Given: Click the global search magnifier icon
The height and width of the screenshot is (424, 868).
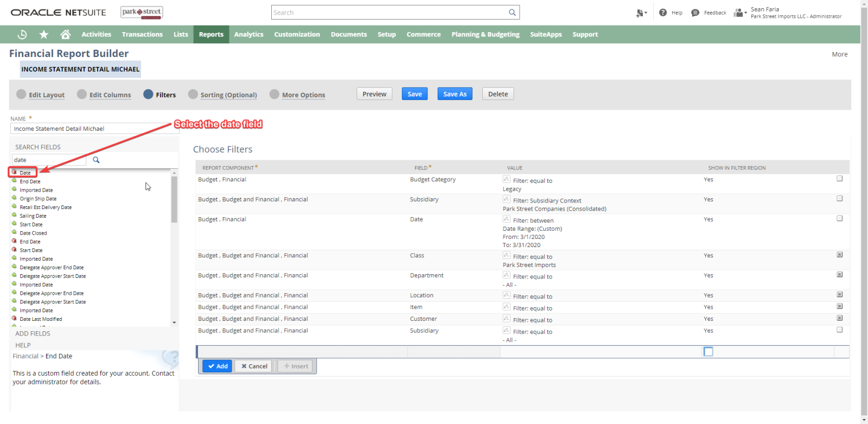Looking at the screenshot, I should point(512,12).
